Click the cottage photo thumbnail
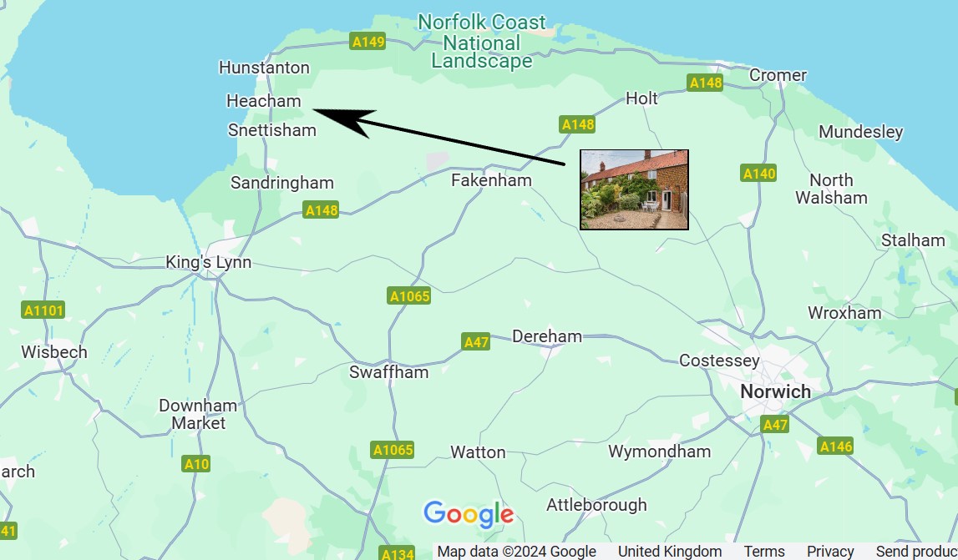958x560 pixels. tap(634, 189)
